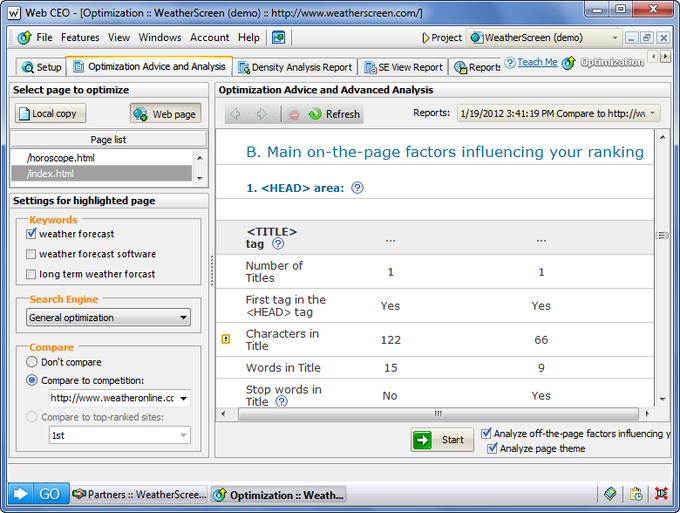Open the View menu
This screenshot has height=513, width=680.
(x=119, y=38)
